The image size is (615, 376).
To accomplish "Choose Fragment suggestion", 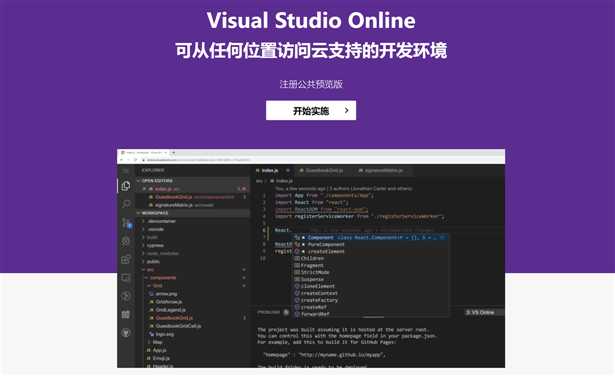I will (371, 265).
